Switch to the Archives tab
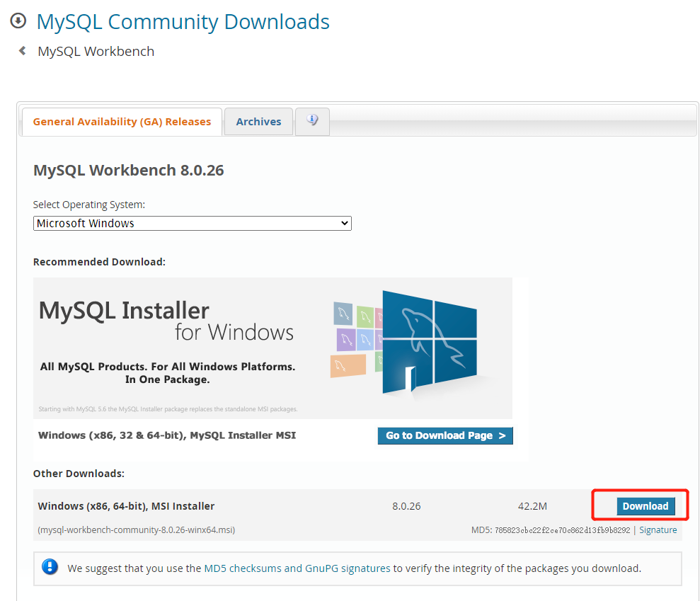This screenshot has height=601, width=700. 258,122
